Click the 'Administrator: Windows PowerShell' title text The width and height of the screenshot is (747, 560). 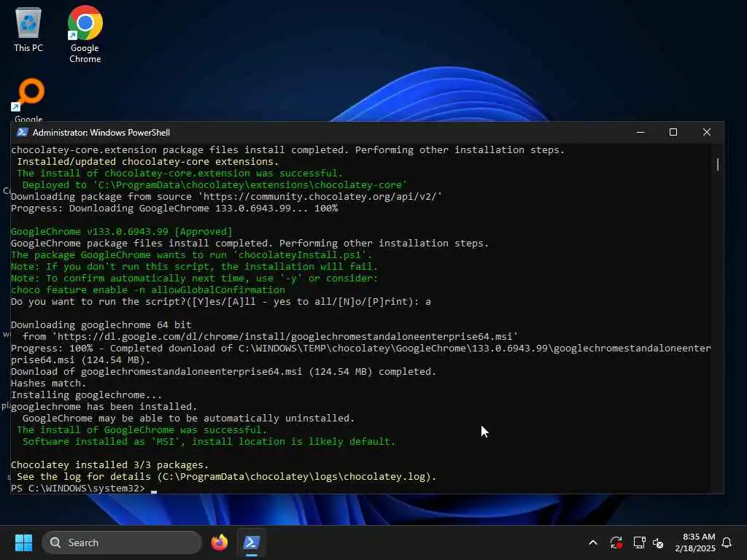tap(101, 133)
